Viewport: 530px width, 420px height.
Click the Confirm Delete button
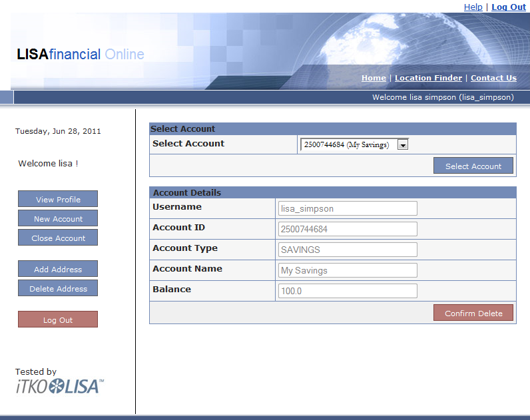click(473, 313)
